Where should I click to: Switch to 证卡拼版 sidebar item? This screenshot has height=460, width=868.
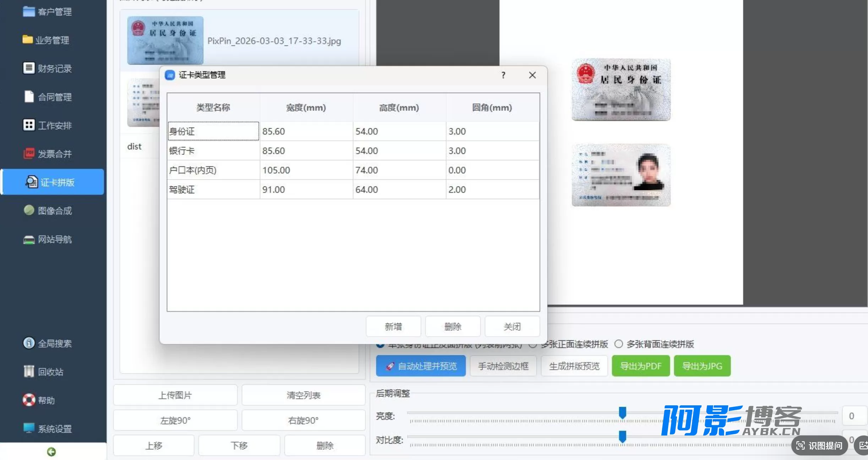click(x=53, y=182)
